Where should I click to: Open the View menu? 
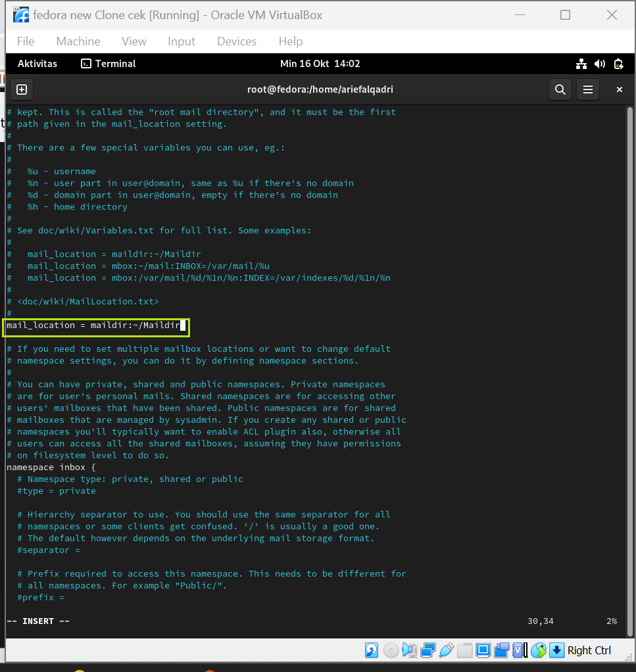point(134,41)
